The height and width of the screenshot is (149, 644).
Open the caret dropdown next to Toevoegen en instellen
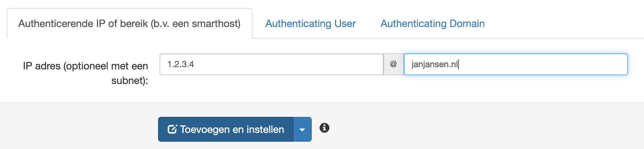[302, 130]
